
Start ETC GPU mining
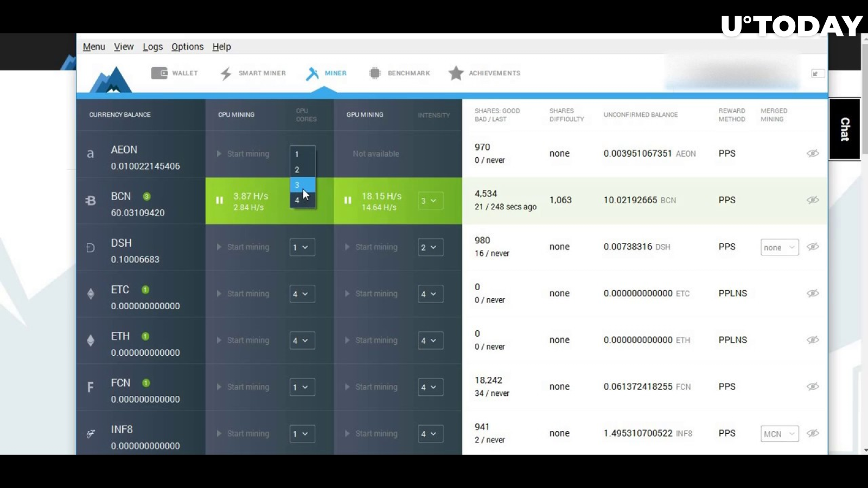(371, 294)
